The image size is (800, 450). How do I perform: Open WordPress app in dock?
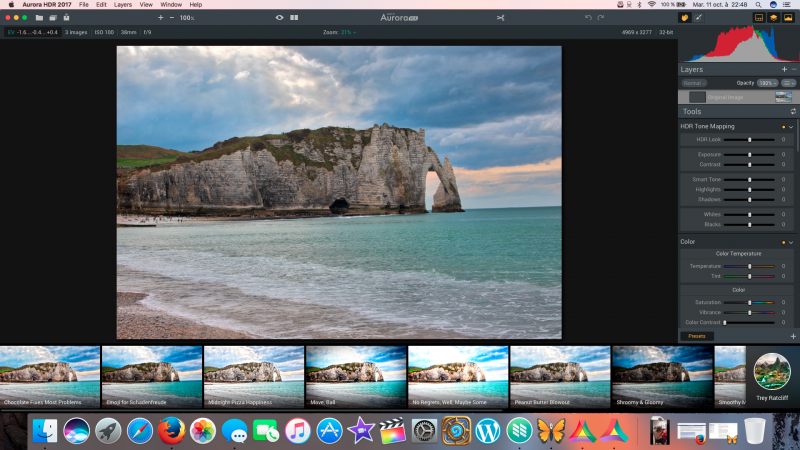point(488,431)
